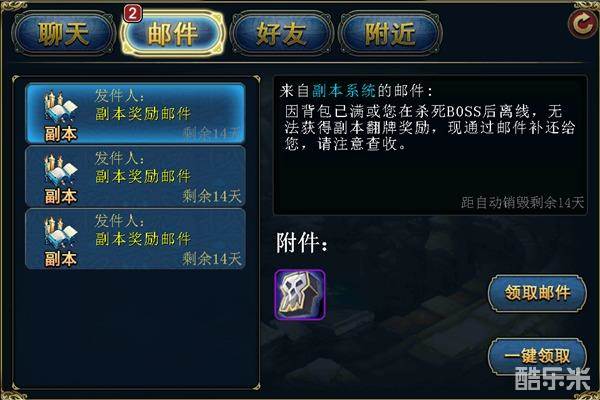Click the red circular return arrow icon
Screen dimensions: 600x400
tap(582, 24)
